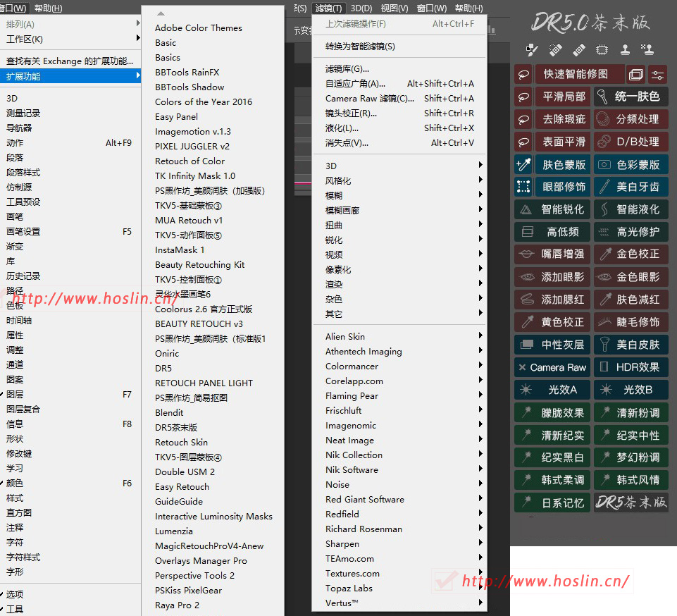Screen dimensions: 677x616
Task: Select the Pattern Stamp icon in DR5 panel
Action: coord(647,50)
